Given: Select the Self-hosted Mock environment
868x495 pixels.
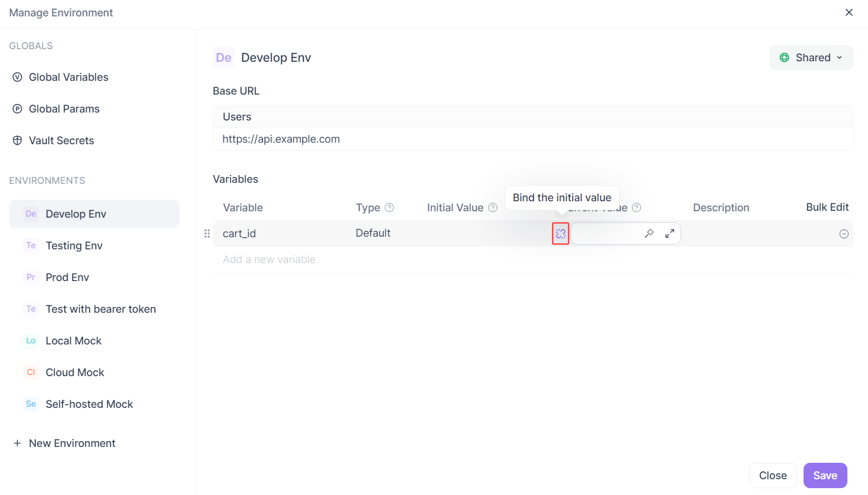Looking at the screenshot, I should coord(94,404).
